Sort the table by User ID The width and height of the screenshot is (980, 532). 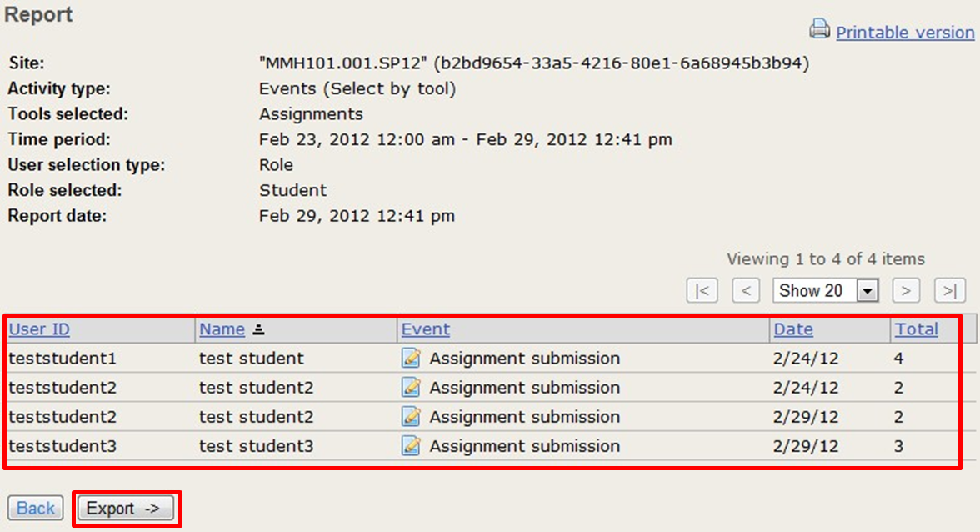[39, 329]
